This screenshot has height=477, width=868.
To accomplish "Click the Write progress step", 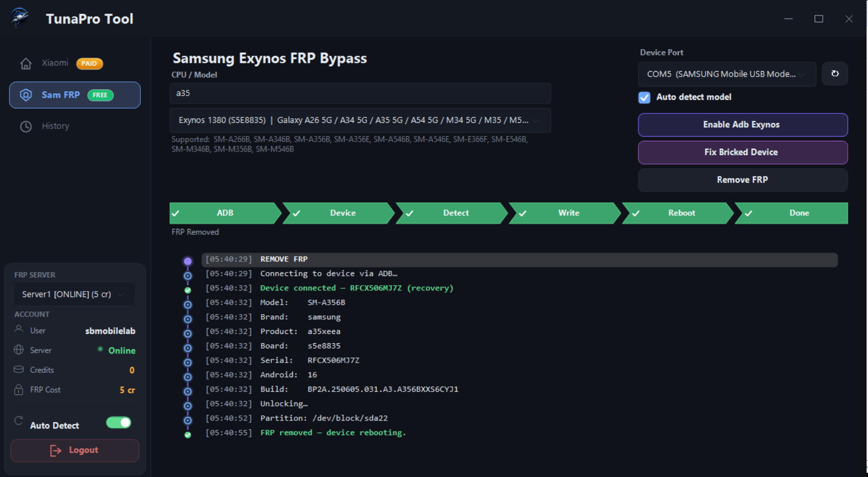I will pyautogui.click(x=565, y=213).
